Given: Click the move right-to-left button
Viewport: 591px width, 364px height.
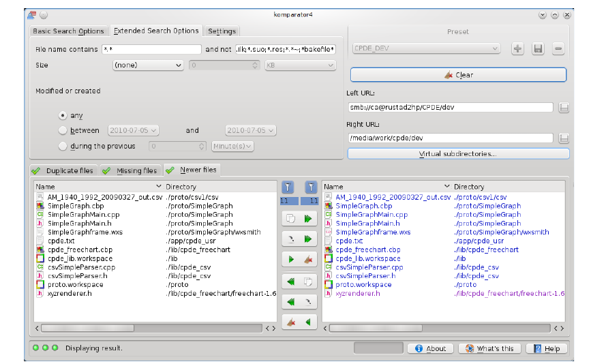Looking at the screenshot, I should [x=299, y=301].
